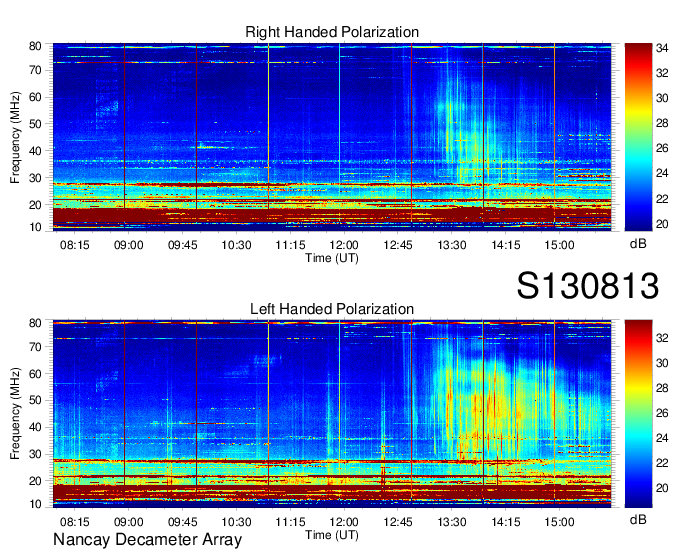Click the top plot's color scale bar
The height and width of the screenshot is (552, 680).
click(x=638, y=137)
